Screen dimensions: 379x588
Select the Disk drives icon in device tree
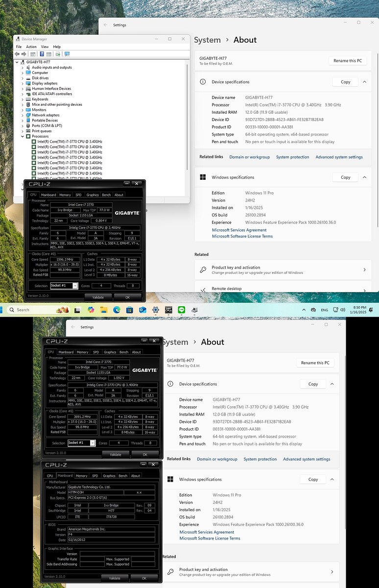[x=29, y=78]
